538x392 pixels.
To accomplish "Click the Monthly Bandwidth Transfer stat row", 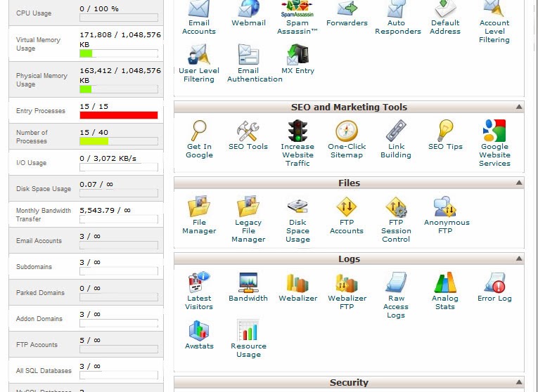I will coord(86,214).
